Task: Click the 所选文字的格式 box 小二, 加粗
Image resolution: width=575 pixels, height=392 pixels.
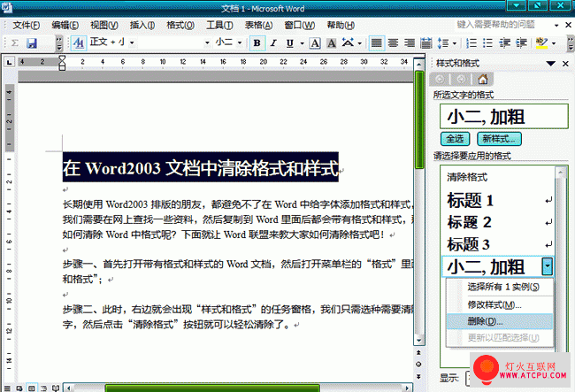Action: tap(504, 117)
